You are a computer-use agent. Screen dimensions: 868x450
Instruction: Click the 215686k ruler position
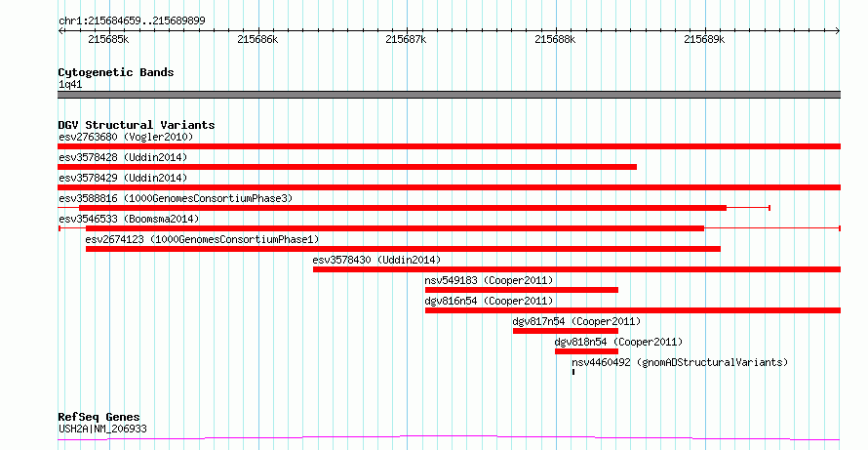(x=258, y=39)
